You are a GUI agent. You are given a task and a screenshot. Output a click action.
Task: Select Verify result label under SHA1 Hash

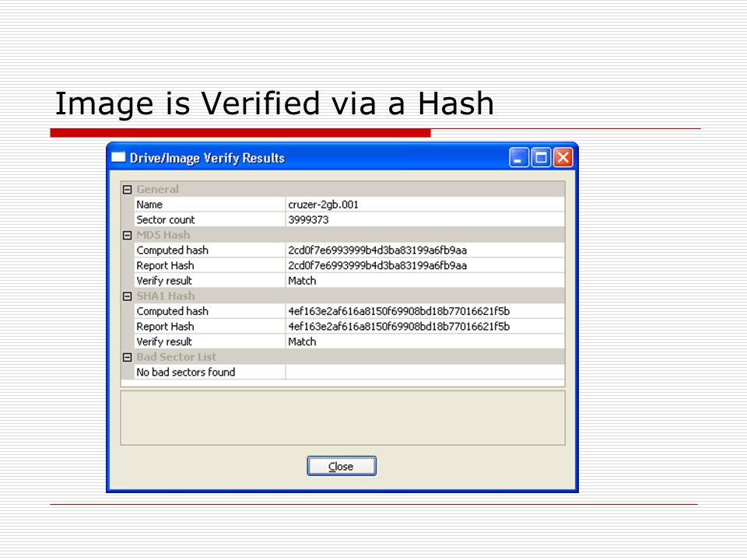[x=164, y=342]
